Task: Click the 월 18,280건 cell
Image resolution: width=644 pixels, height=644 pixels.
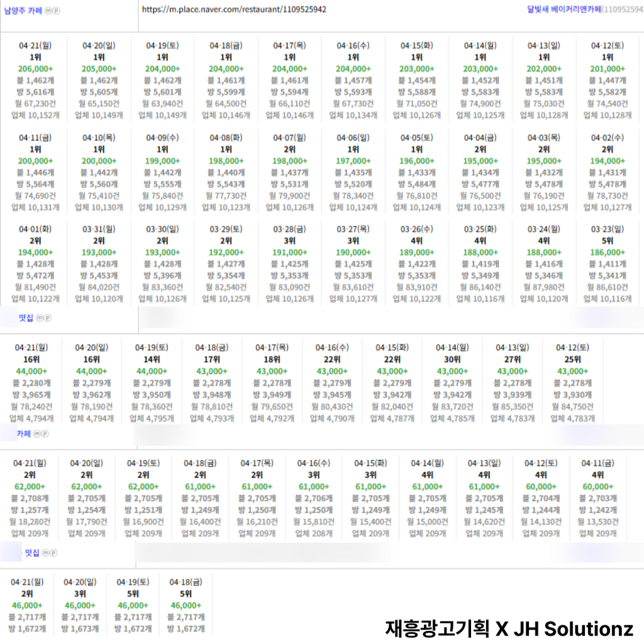Action: [30, 521]
